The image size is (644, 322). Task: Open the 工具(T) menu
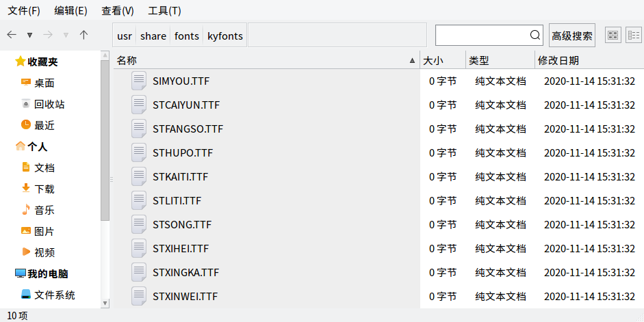point(164,11)
